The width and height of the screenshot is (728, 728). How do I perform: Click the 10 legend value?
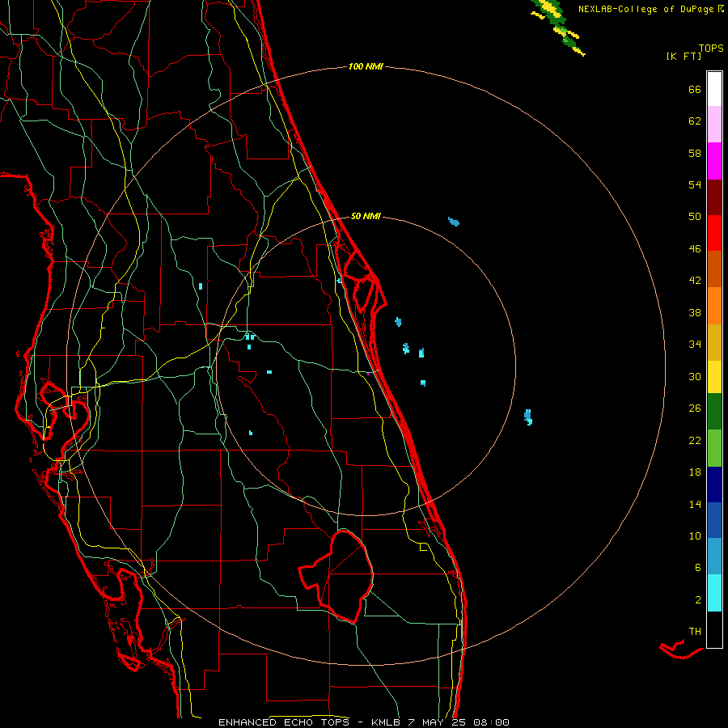[695, 535]
